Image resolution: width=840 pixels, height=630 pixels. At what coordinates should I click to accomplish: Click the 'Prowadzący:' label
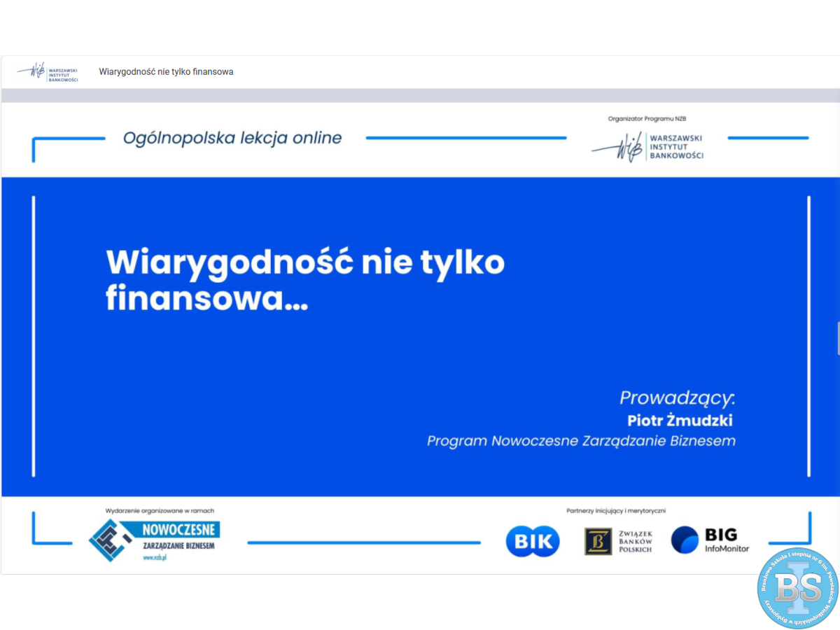pyautogui.click(x=677, y=398)
